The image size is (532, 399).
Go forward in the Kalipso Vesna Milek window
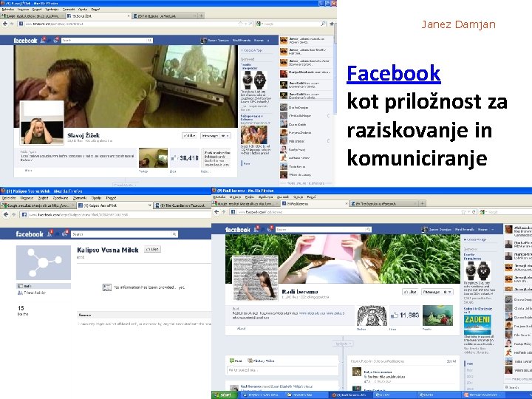13,214
